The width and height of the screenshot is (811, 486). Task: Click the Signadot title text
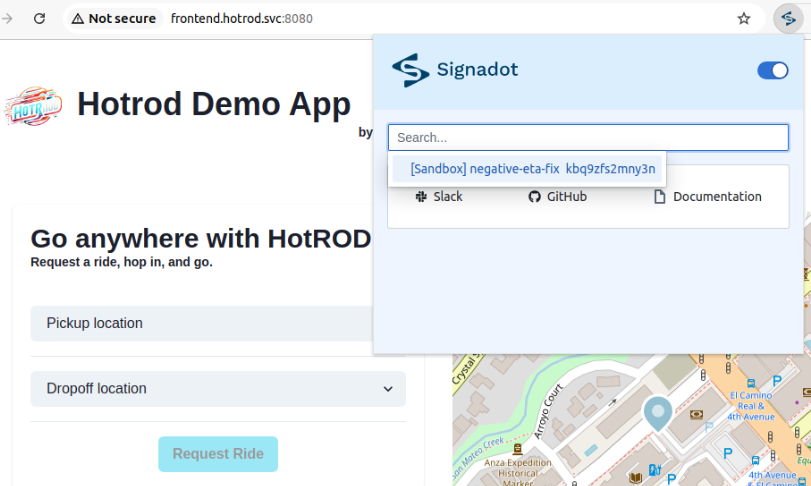click(477, 69)
